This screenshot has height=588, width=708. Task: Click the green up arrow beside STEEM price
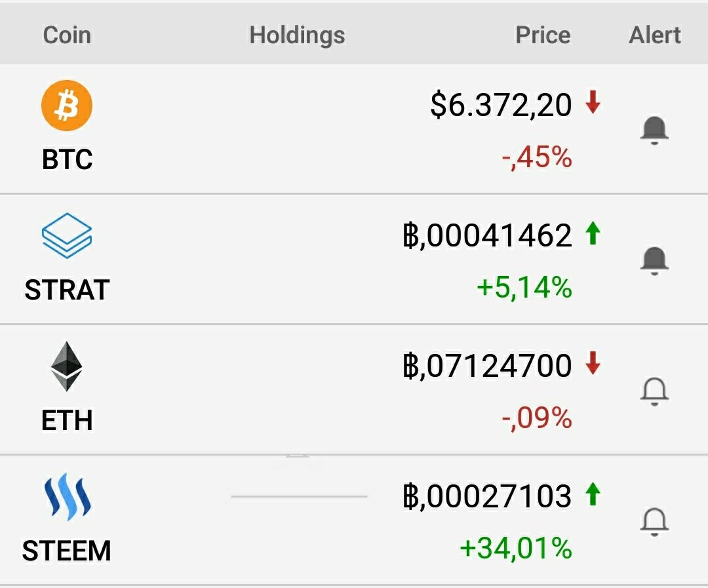tap(593, 494)
